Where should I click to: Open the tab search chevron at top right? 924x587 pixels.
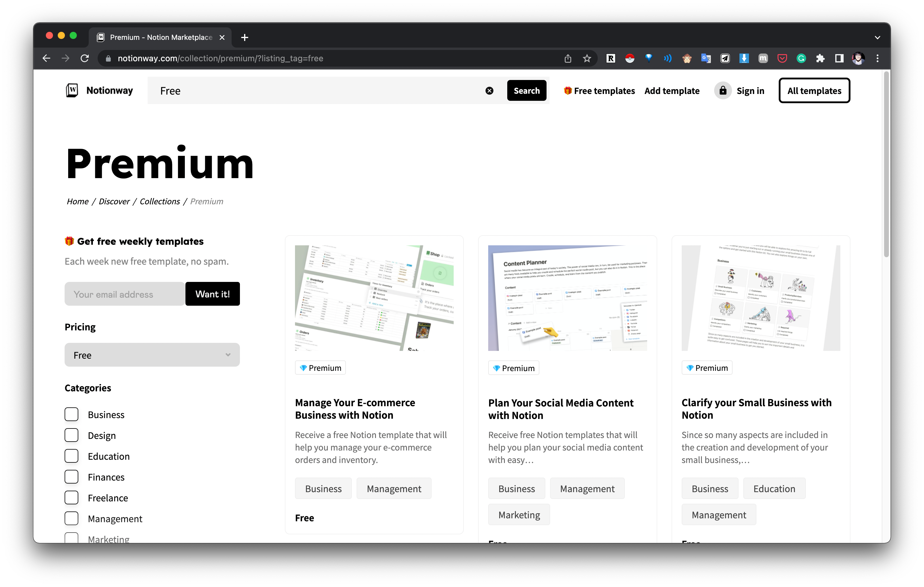[877, 37]
